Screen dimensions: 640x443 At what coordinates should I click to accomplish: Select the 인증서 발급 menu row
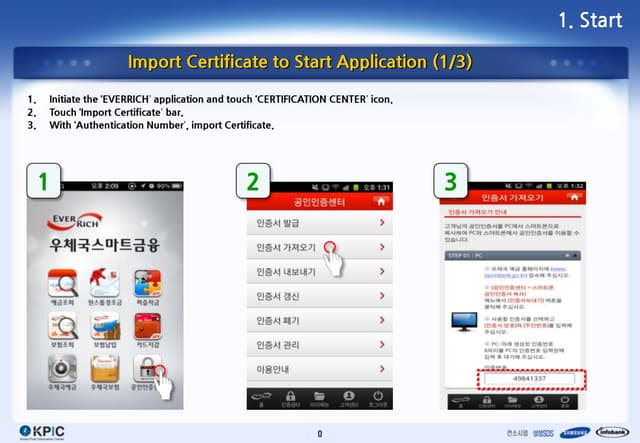tap(318, 222)
